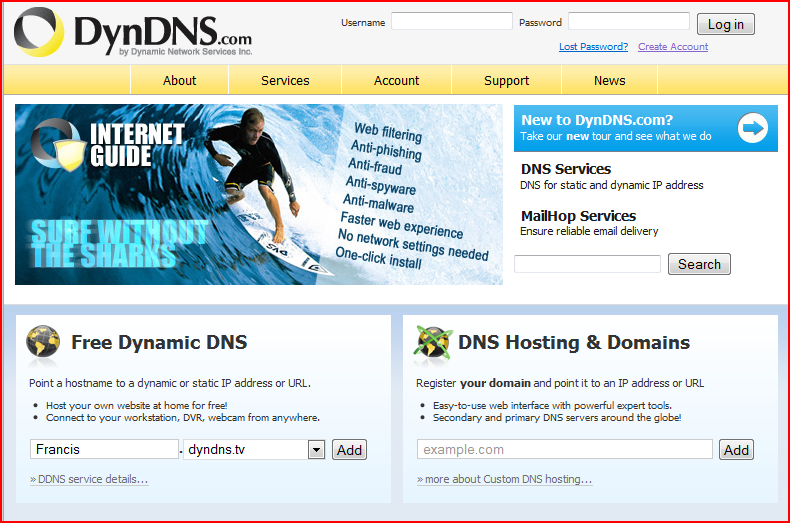Follow the Lost Password? link
Viewport: 790px width, 523px height.
594,47
